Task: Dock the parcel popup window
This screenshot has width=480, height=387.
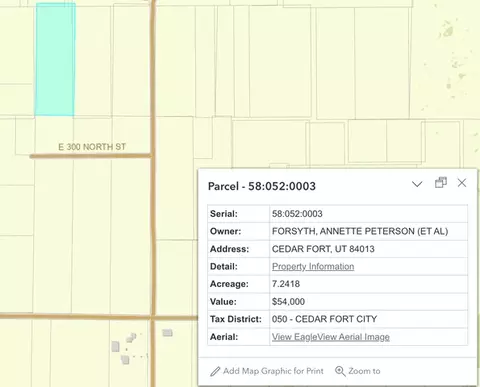Action: click(x=441, y=183)
